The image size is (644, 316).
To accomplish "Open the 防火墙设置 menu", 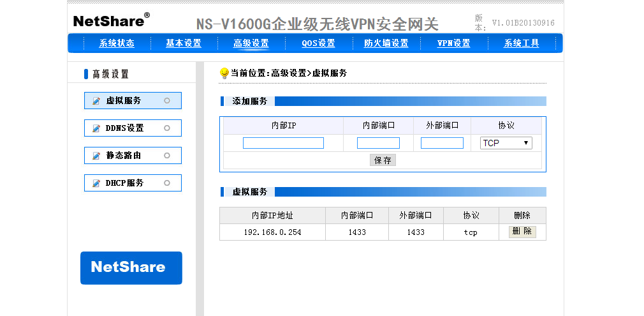I will point(386,43).
